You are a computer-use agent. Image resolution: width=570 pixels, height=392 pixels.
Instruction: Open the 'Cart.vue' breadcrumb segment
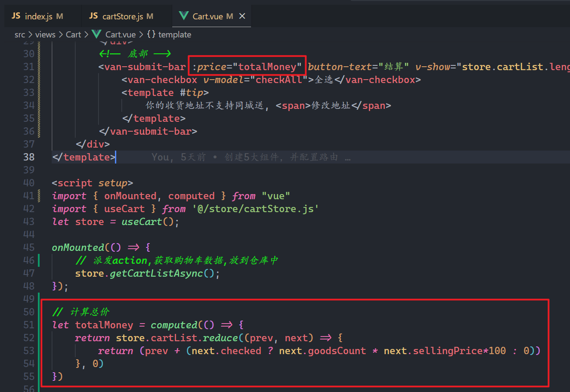tap(121, 34)
